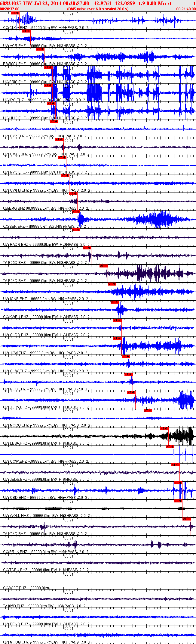This screenshot has width=196, height=644.
Task: Select the PB B004 EHZ station label
Action: coord(44,64)
